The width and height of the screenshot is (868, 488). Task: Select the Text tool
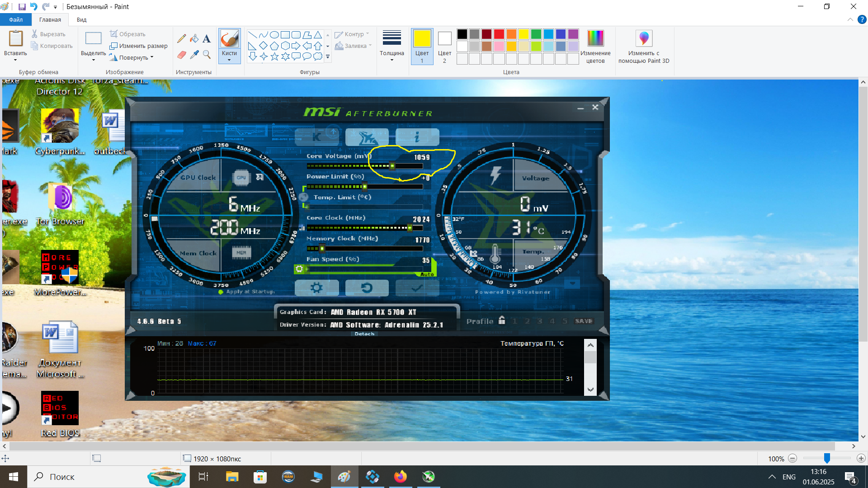207,39
